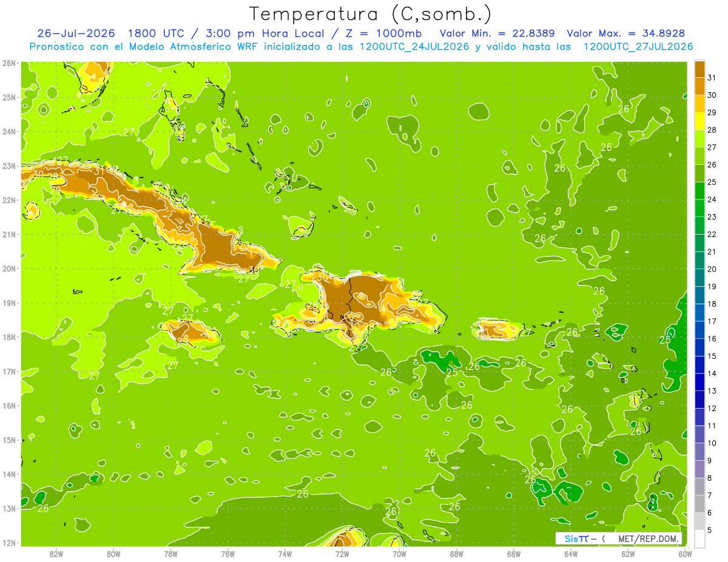Image resolution: width=728 pixels, height=562 pixels.
Task: Click the '23N' latitude axis label
Action: point(8,166)
